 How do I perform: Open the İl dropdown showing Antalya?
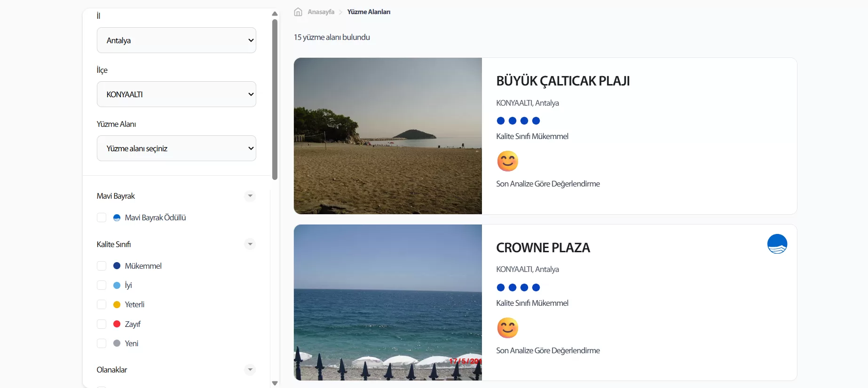176,40
